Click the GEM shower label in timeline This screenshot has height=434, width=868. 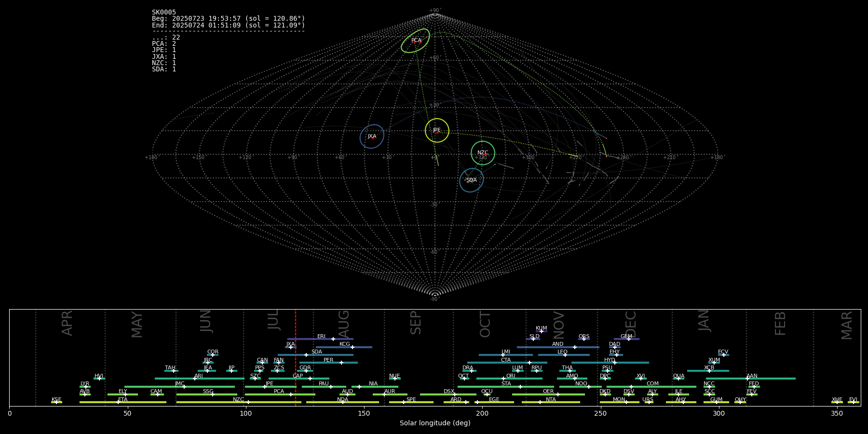626,337
